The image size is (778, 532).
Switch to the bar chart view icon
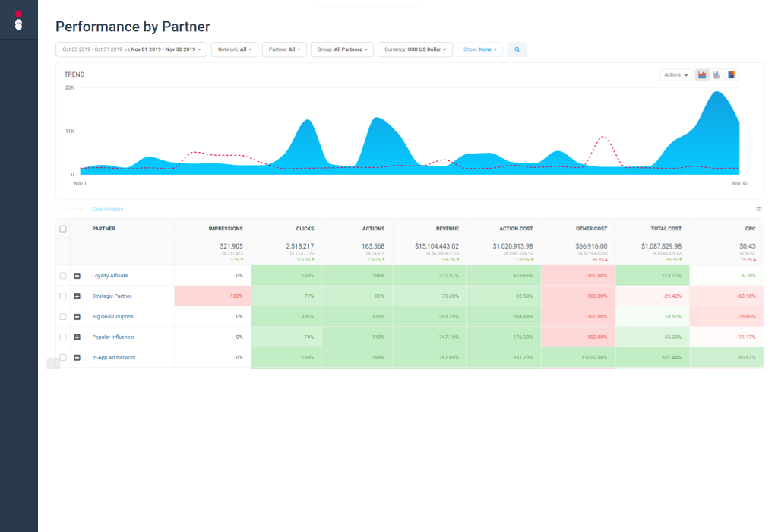click(x=716, y=74)
